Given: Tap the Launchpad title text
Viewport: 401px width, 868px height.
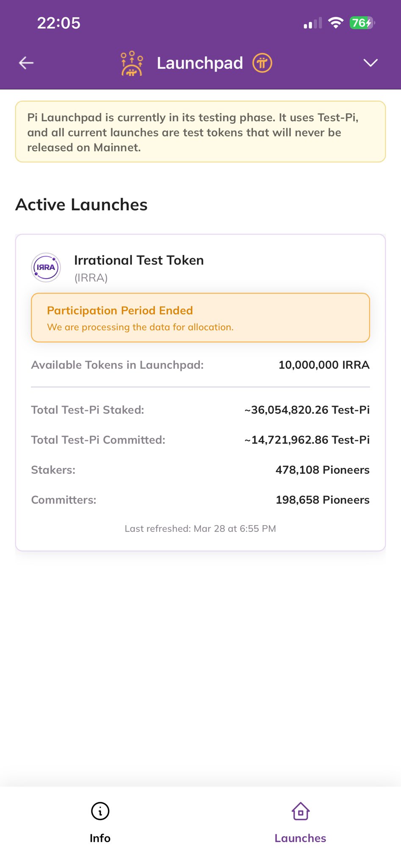Looking at the screenshot, I should point(200,63).
